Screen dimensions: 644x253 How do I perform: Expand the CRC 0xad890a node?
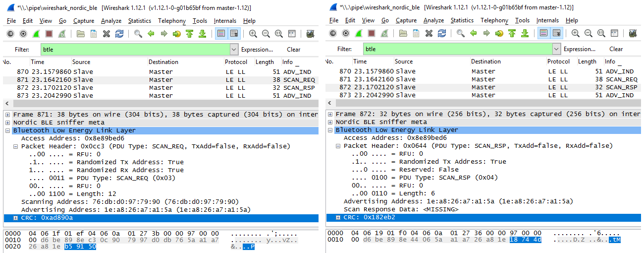(16, 218)
